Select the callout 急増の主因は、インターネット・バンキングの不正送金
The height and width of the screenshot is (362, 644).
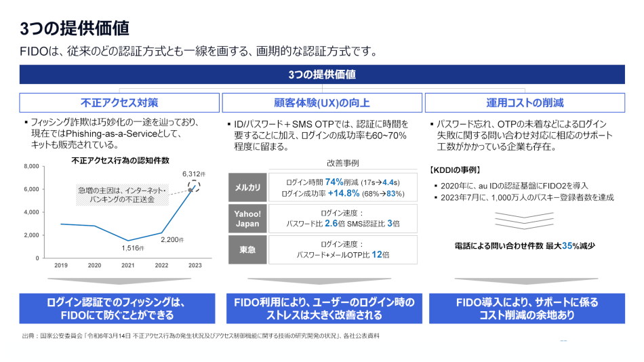pos(123,195)
